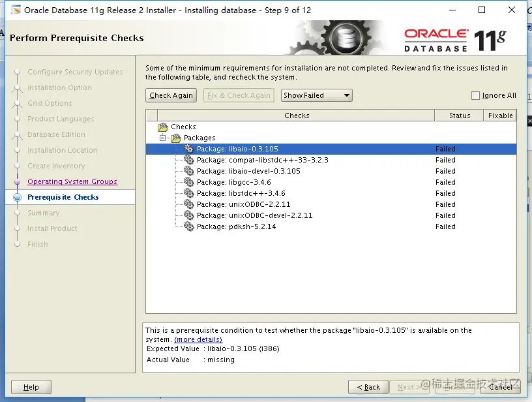This screenshot has width=532, height=402.
Task: Click the gear icon beside unixODBC-devel-2.2.11
Action: [188, 215]
